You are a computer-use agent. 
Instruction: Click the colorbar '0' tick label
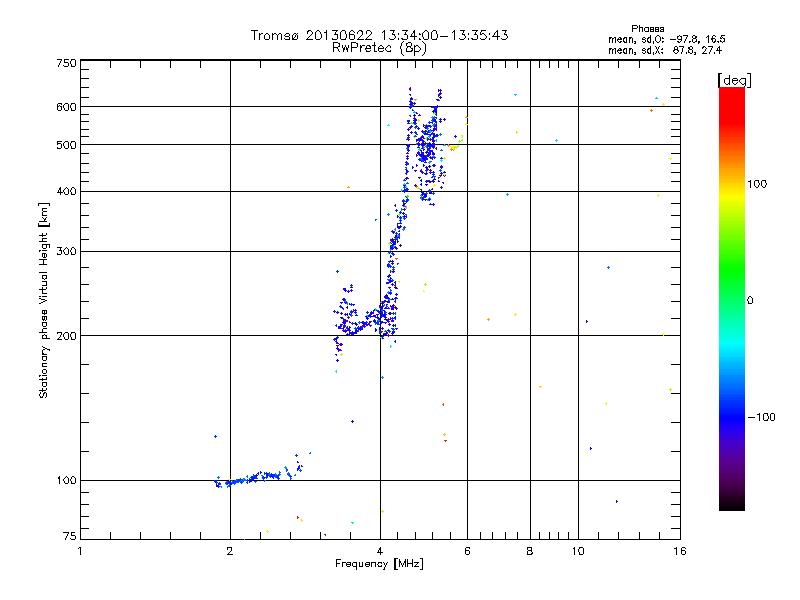[x=750, y=301]
